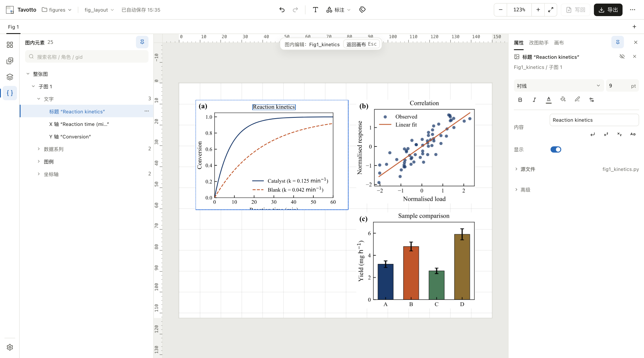
Task: Open the tag label icon in toolbar
Action: click(x=362, y=10)
